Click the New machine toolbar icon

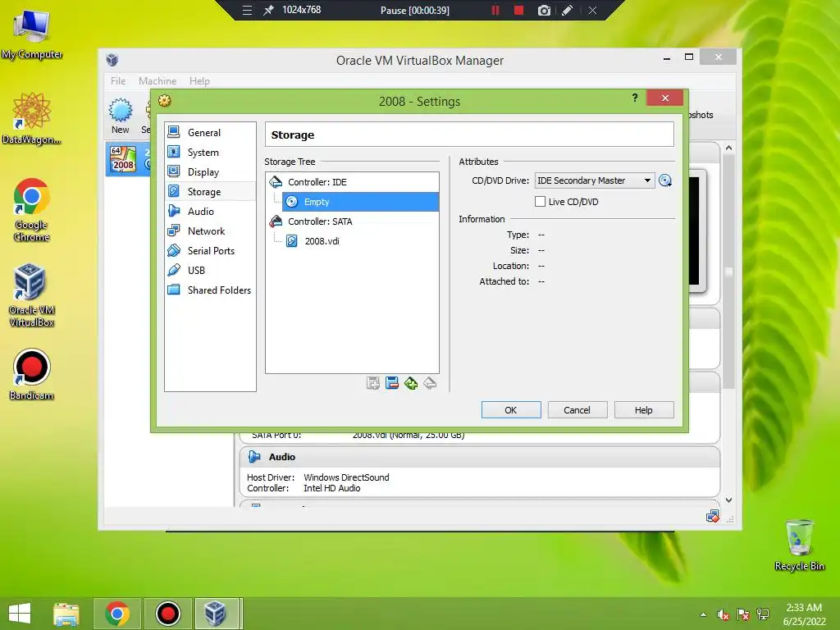click(121, 115)
